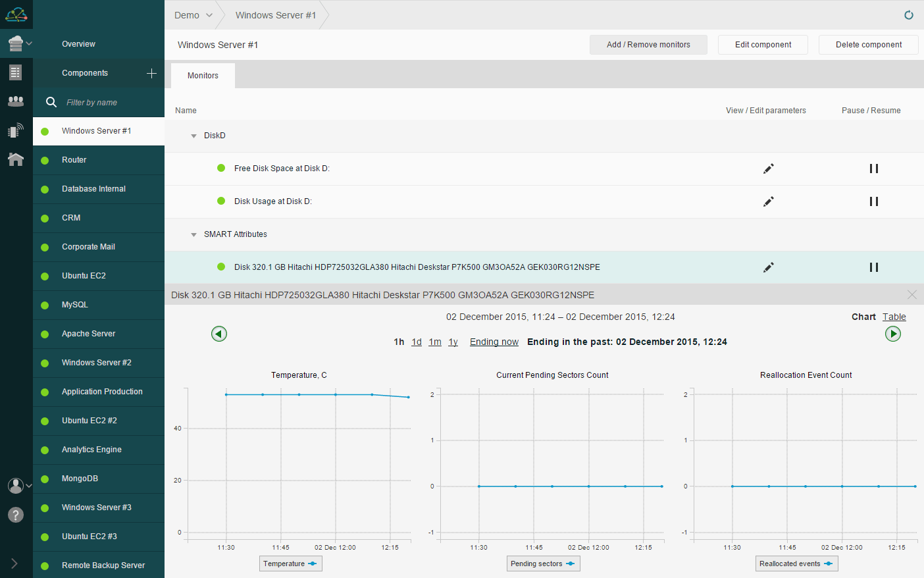This screenshot has width=924, height=578.
Task: Click the help question mark icon
Action: coord(16,515)
